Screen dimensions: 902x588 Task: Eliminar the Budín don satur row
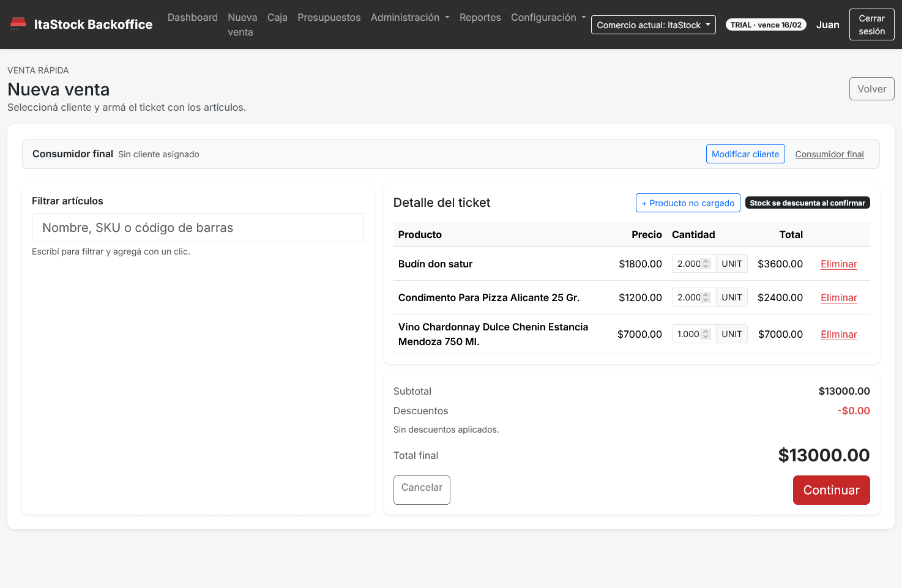pos(839,264)
